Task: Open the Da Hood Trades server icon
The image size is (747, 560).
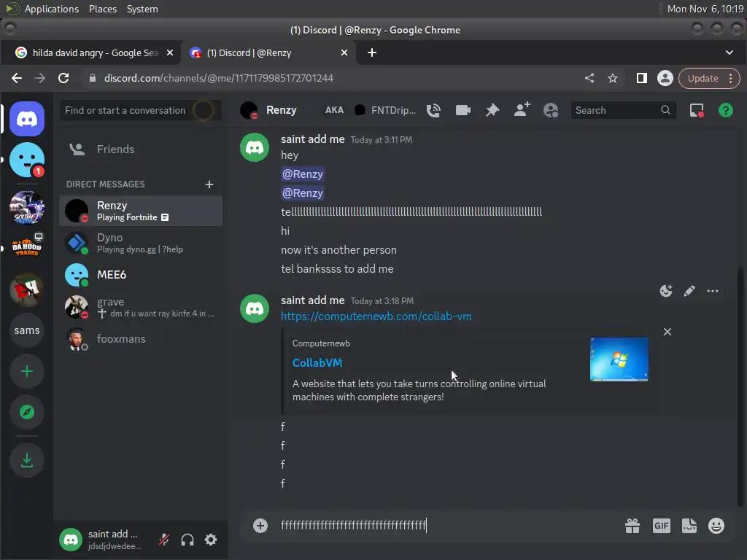Action: [x=27, y=246]
